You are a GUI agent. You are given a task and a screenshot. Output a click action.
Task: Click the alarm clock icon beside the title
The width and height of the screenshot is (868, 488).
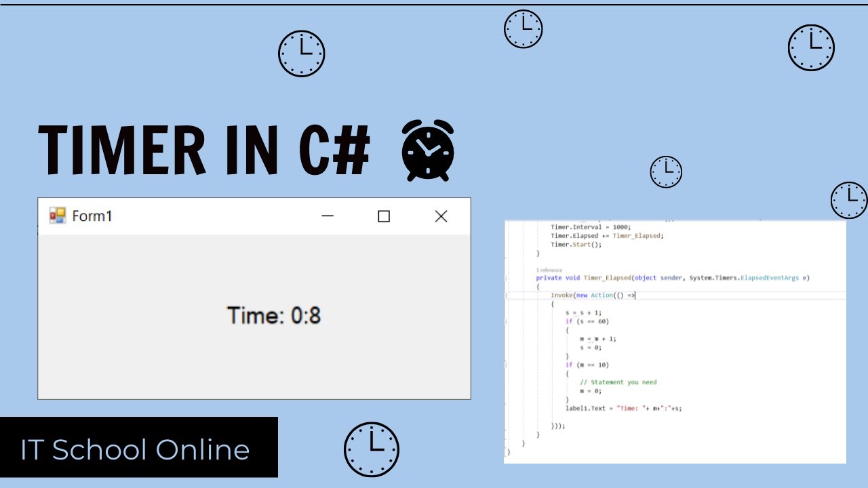click(427, 150)
